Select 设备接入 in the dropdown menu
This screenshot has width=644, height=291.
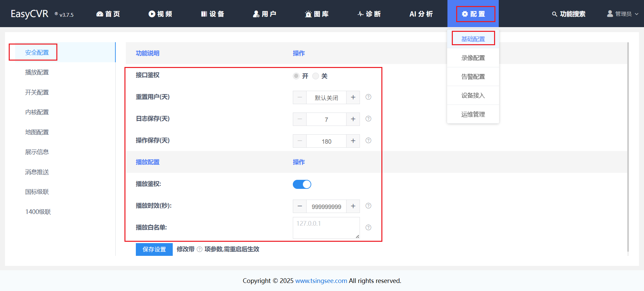tap(473, 95)
